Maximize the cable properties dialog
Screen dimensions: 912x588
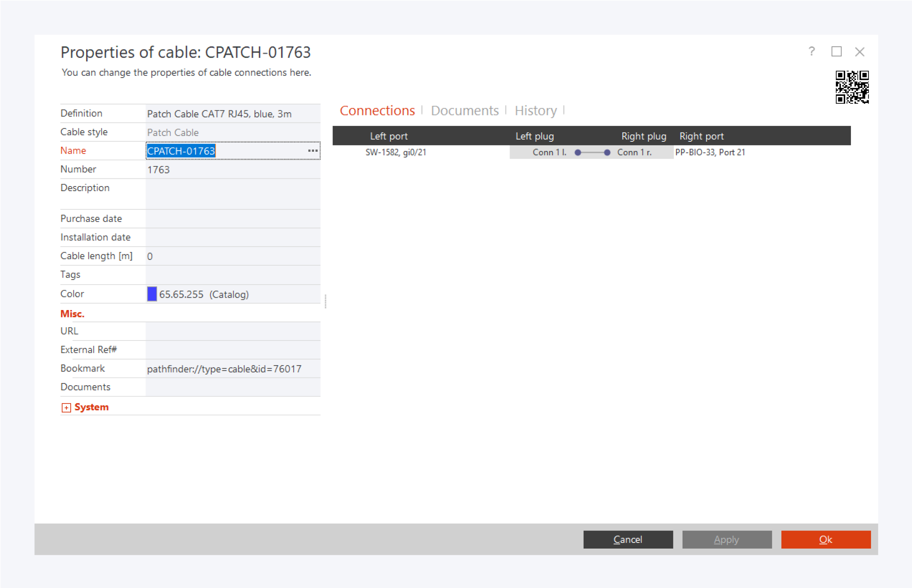(836, 51)
